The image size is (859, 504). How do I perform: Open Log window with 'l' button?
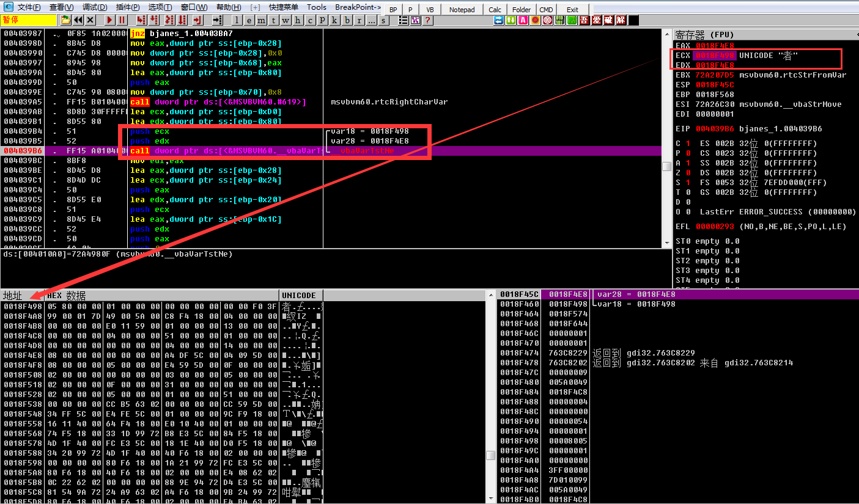pos(237,20)
